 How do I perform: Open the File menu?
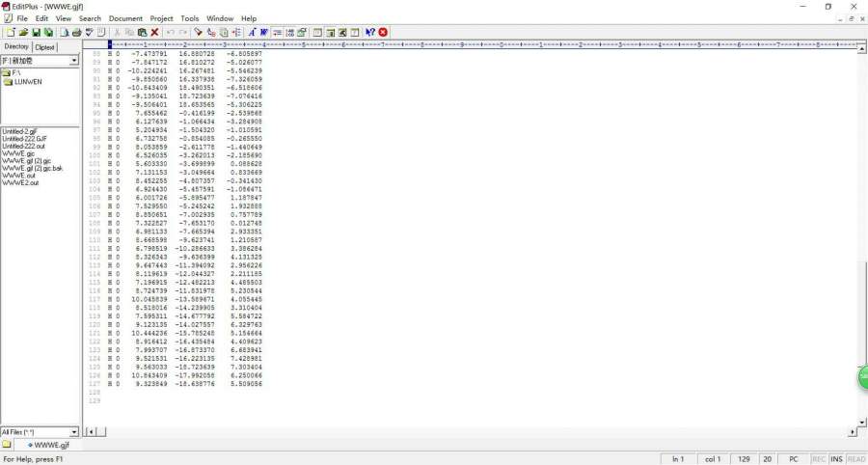pyautogui.click(x=22, y=18)
